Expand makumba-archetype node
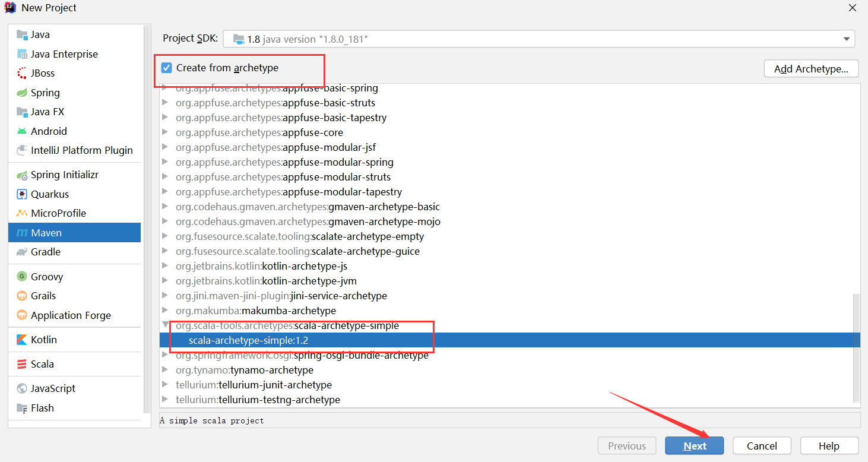 click(x=165, y=311)
